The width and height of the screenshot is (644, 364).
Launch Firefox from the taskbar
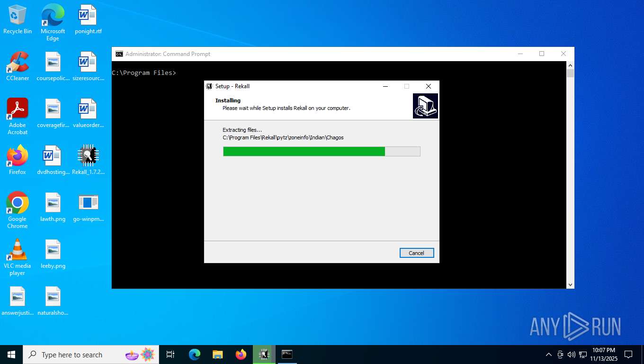pos(241,355)
